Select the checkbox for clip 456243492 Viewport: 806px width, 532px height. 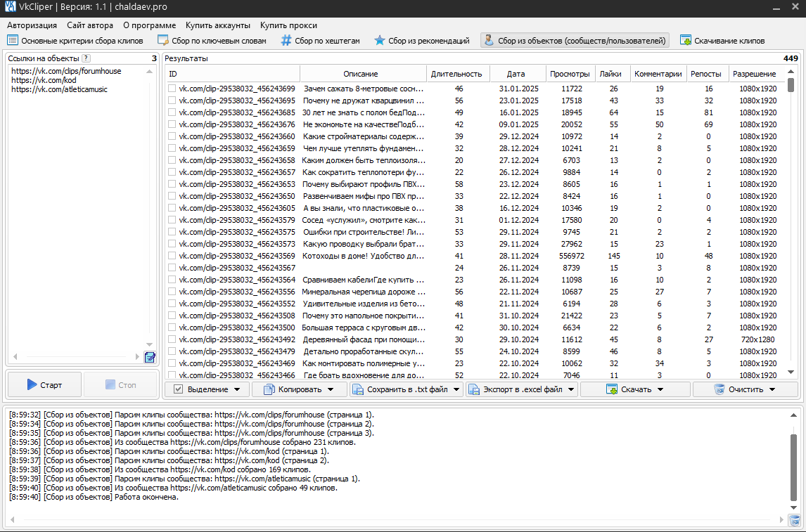pyautogui.click(x=172, y=339)
